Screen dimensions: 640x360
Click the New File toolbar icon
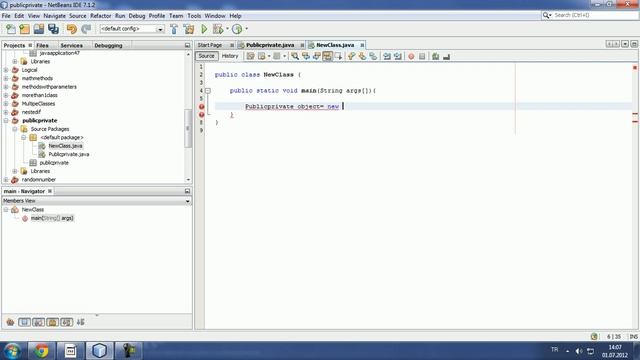11,29
